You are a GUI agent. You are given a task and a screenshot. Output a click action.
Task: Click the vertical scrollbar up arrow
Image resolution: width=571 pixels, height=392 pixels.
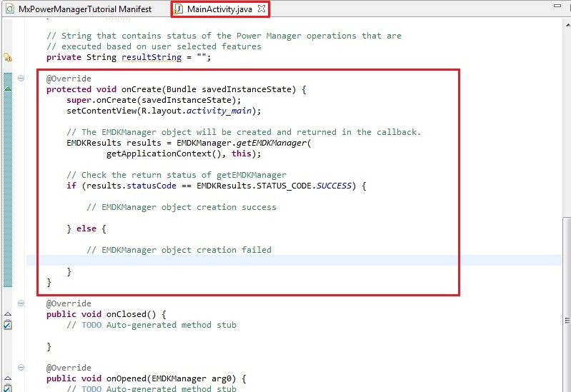pos(565,25)
